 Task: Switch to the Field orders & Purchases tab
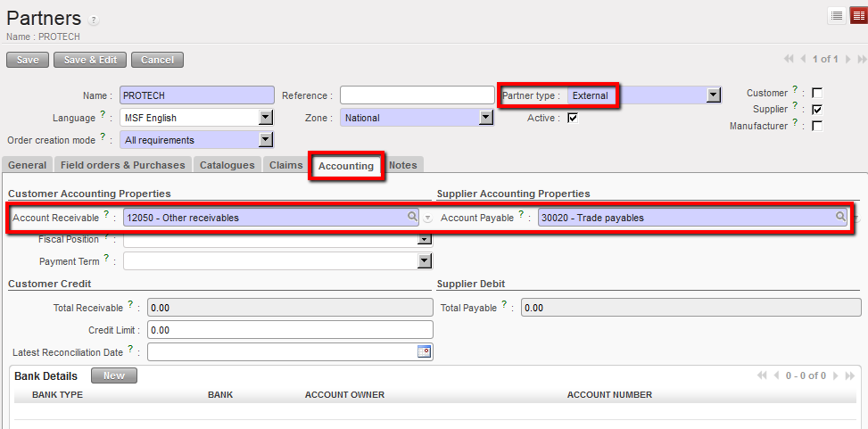pyautogui.click(x=123, y=165)
